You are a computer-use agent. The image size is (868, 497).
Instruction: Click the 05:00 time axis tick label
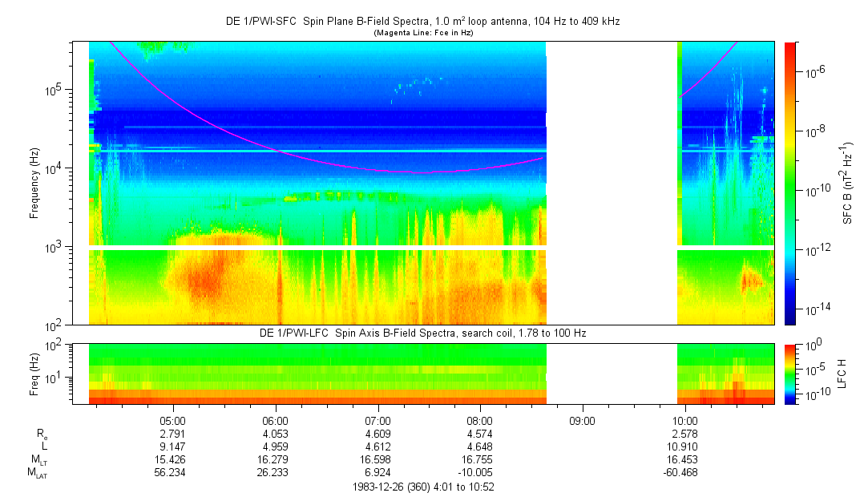tap(173, 420)
